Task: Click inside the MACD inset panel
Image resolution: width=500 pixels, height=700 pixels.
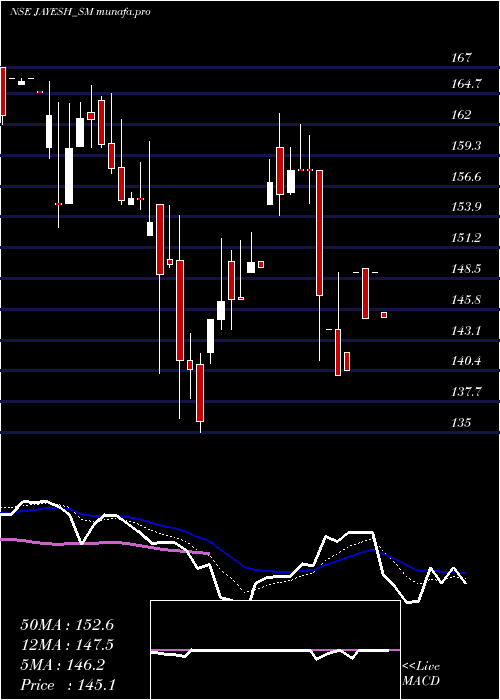Action: coord(275,650)
